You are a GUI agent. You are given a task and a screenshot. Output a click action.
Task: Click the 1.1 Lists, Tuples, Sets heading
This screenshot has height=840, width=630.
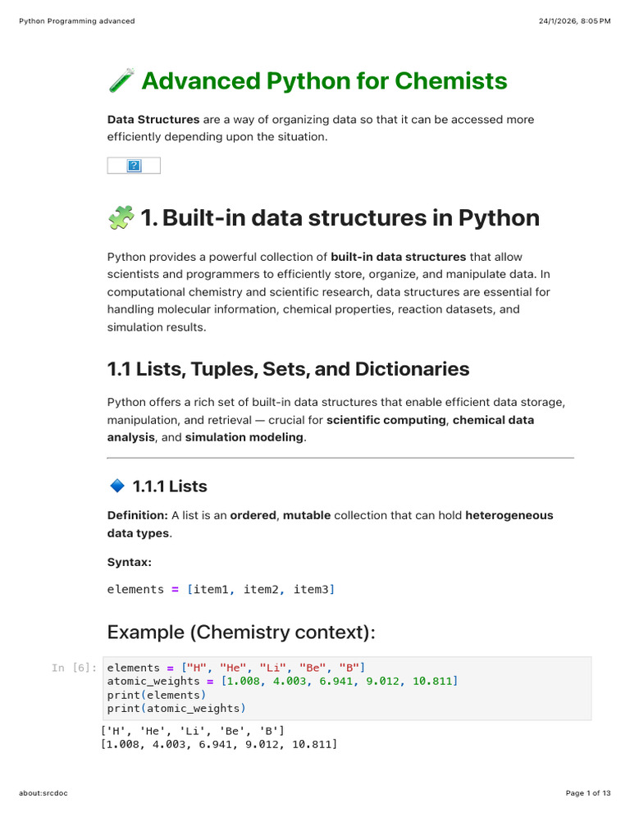288,369
